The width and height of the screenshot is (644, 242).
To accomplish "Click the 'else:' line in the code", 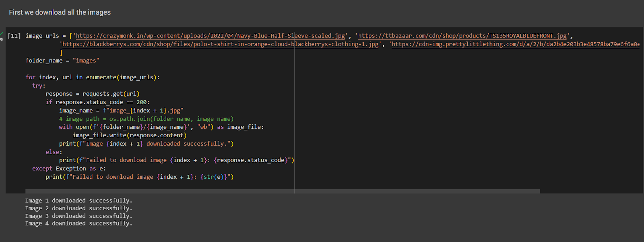I will click(54, 152).
